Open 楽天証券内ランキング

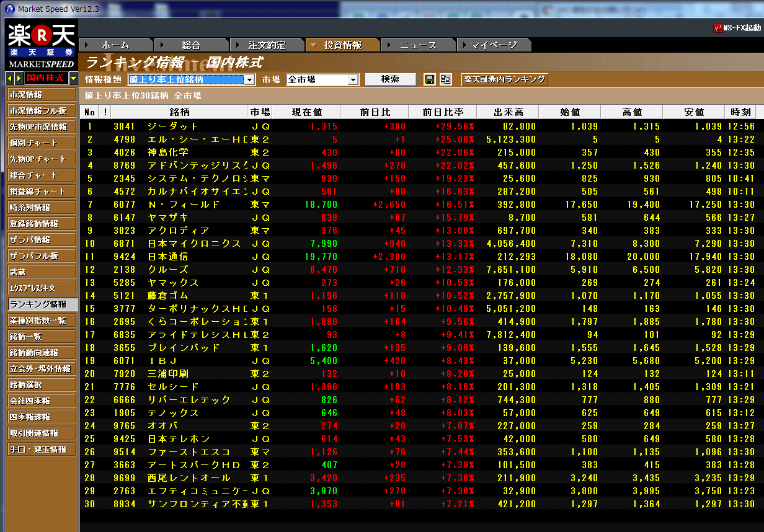coord(504,79)
